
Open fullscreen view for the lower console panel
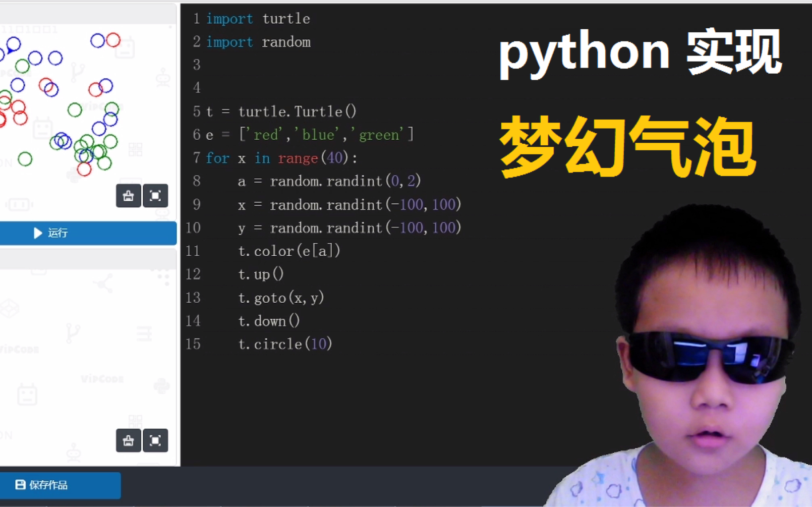click(155, 440)
